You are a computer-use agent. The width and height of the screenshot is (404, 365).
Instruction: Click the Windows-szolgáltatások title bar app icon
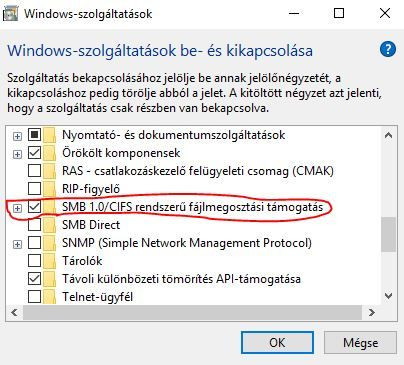(x=10, y=14)
